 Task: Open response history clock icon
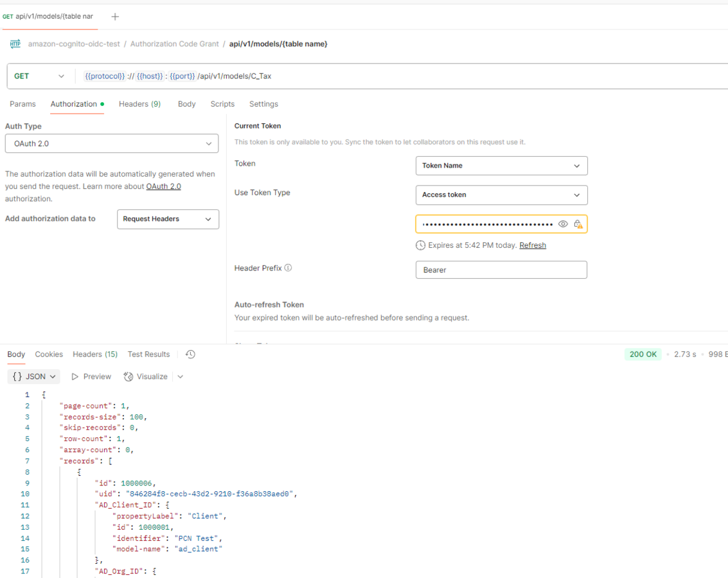(x=190, y=355)
